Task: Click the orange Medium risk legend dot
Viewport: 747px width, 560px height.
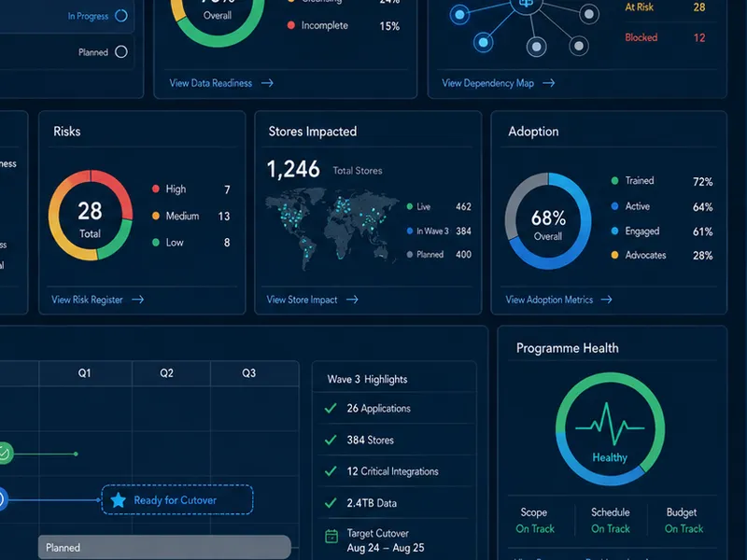Action: click(x=155, y=216)
